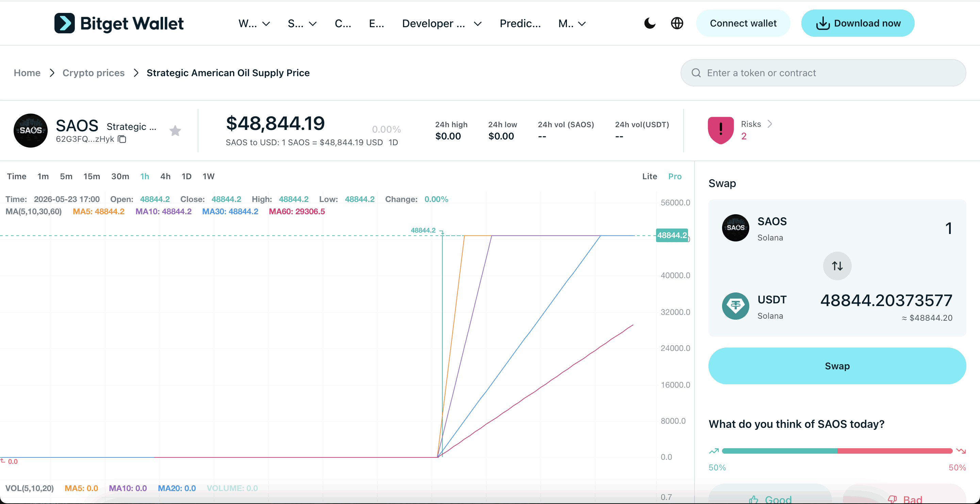The image size is (980, 504).
Task: Expand the first W... navigation dropdown
Action: click(254, 23)
